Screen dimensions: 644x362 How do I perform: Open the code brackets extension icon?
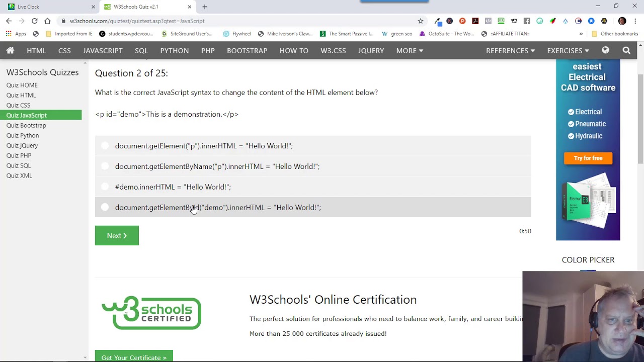tap(488, 21)
